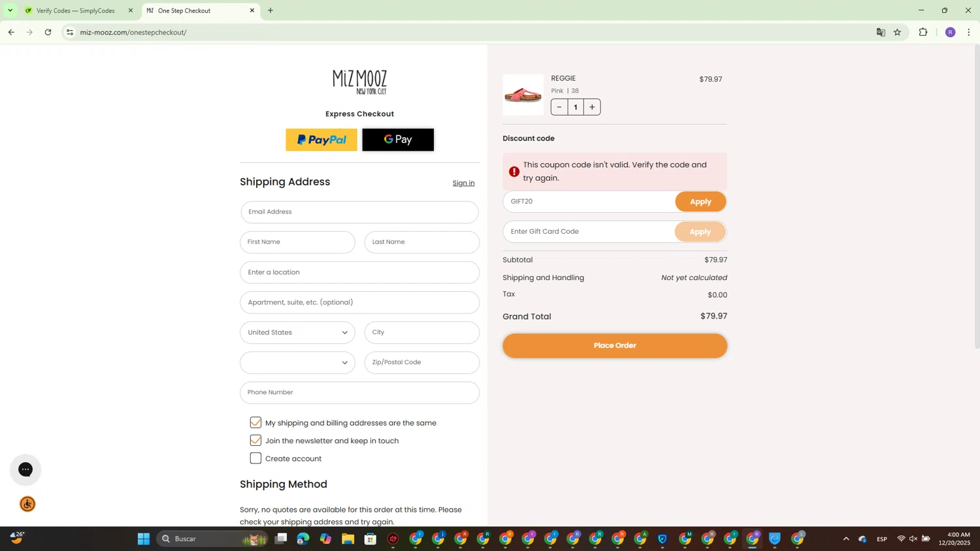Uncheck Join the newsletter checkbox

[x=255, y=441]
